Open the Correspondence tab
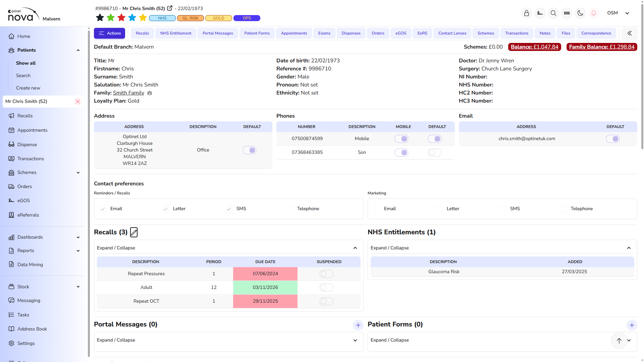Viewport: 644px width, 362px height. point(596,33)
